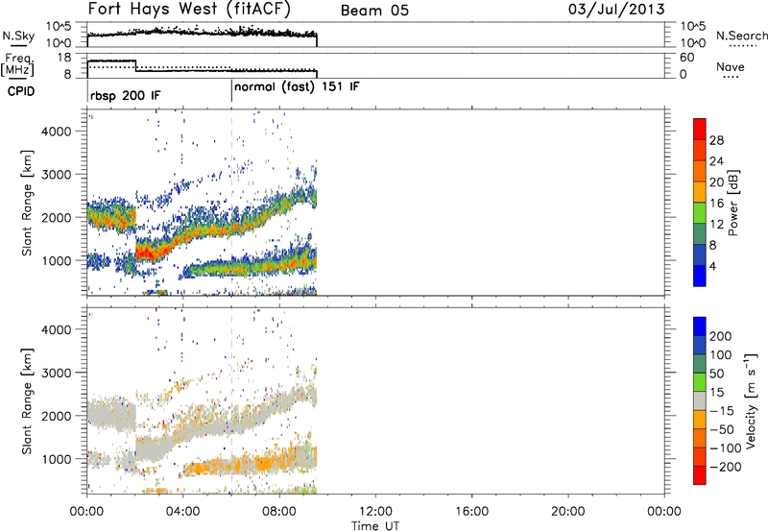Click the "2000" tick of the power panel
The height and width of the screenshot is (532, 768).
57,217
